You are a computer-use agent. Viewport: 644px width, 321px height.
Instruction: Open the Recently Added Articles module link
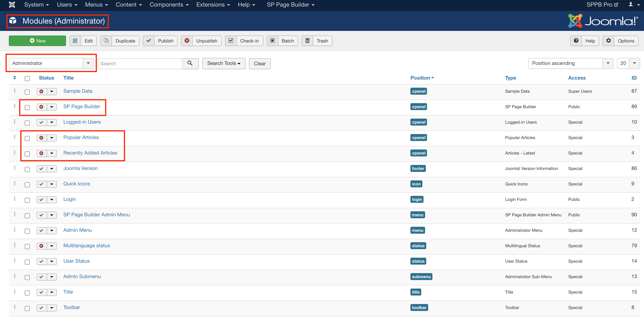pyautogui.click(x=90, y=153)
